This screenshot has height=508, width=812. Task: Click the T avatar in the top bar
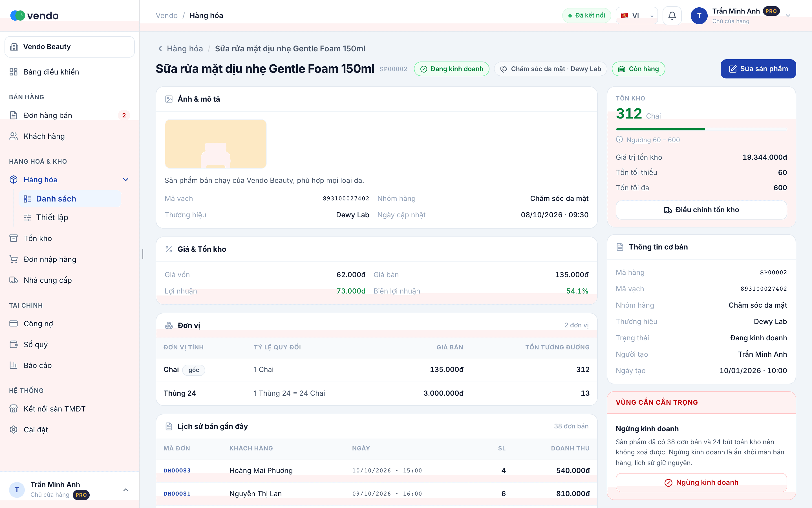pyautogui.click(x=699, y=16)
